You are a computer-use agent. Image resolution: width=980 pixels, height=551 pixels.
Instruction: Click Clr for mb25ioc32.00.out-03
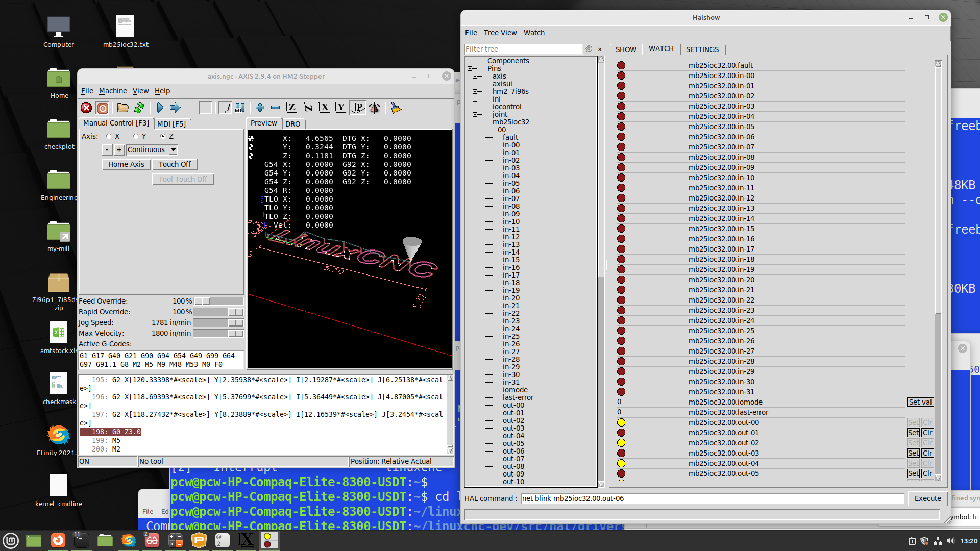pos(927,453)
